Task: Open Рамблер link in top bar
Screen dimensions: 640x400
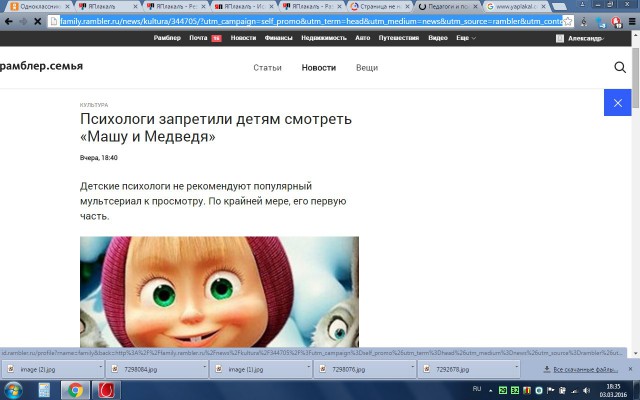Action: [167, 38]
